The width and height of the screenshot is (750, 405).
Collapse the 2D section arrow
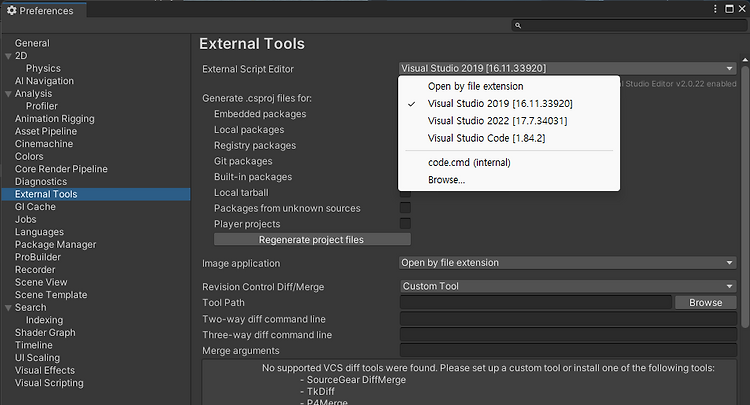[x=8, y=56]
